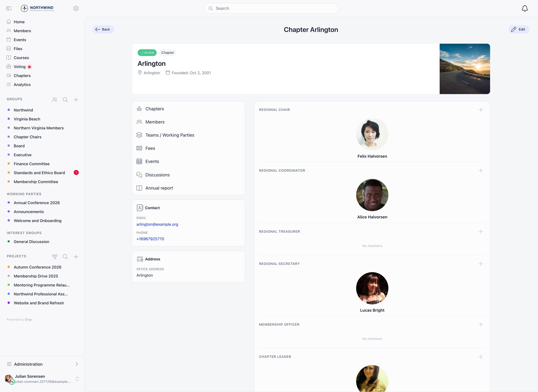Screen dimensions: 538x392
Task: Call phone number +16967925770
Action: [x=150, y=239]
